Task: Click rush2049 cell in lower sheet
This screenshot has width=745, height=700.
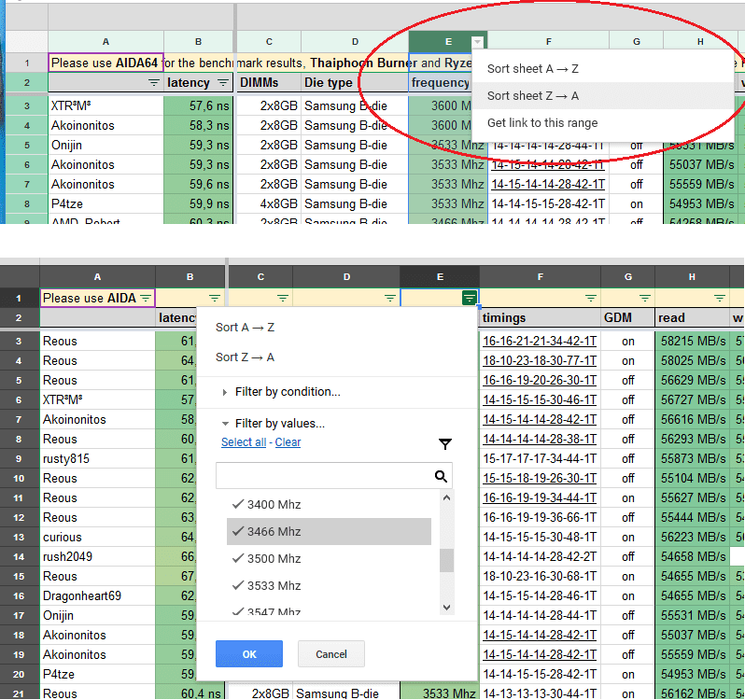Action: [97, 556]
